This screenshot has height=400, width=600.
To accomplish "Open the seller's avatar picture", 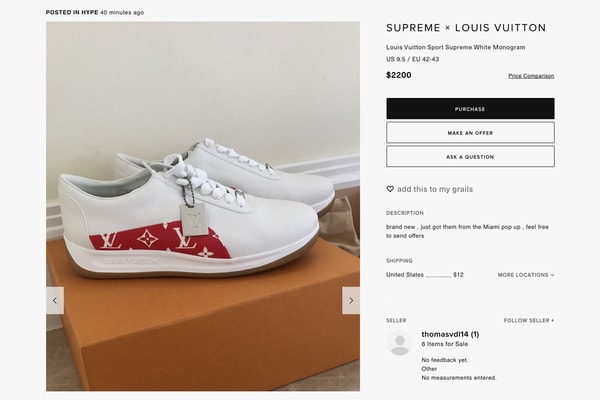I will pos(400,344).
